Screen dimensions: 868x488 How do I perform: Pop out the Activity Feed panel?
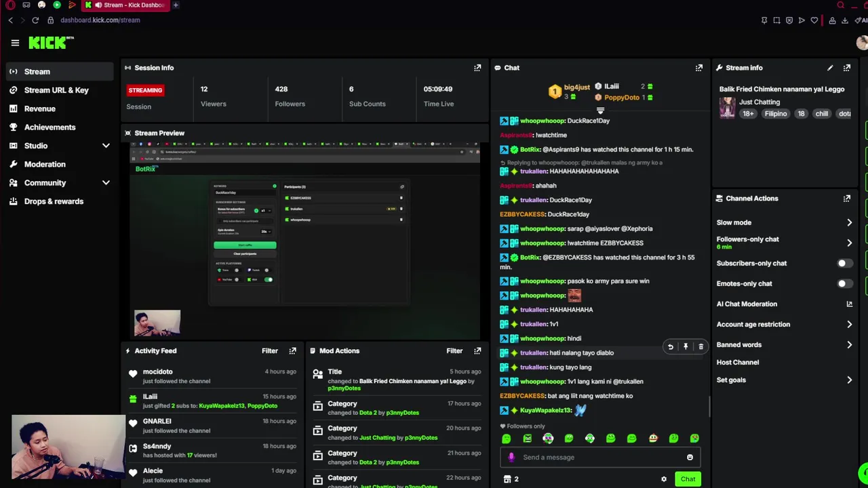tap(293, 351)
